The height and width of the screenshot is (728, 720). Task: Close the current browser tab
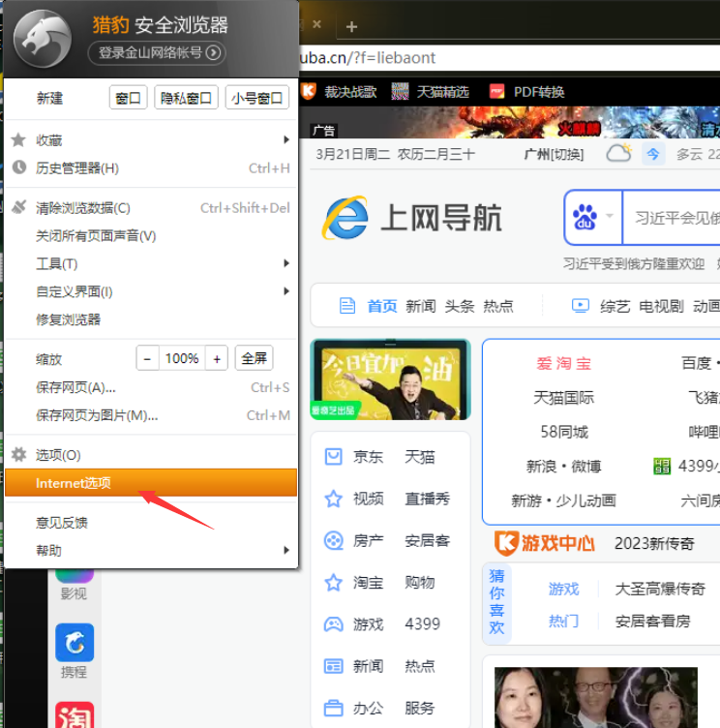tap(317, 24)
